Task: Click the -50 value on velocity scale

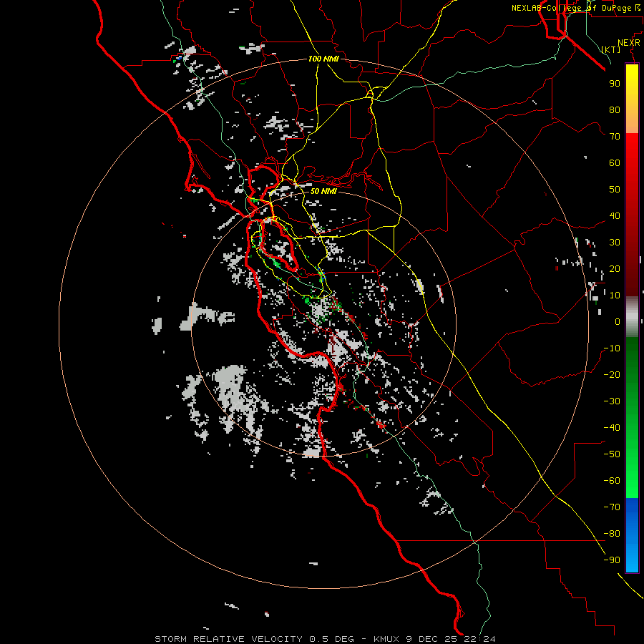Action: 612,454
